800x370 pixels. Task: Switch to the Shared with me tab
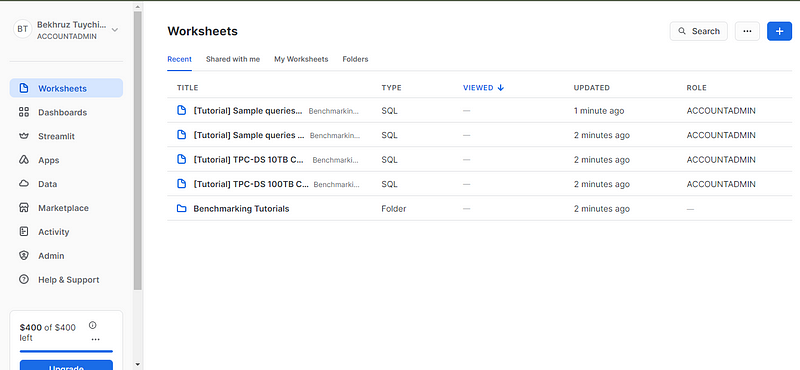pos(233,59)
